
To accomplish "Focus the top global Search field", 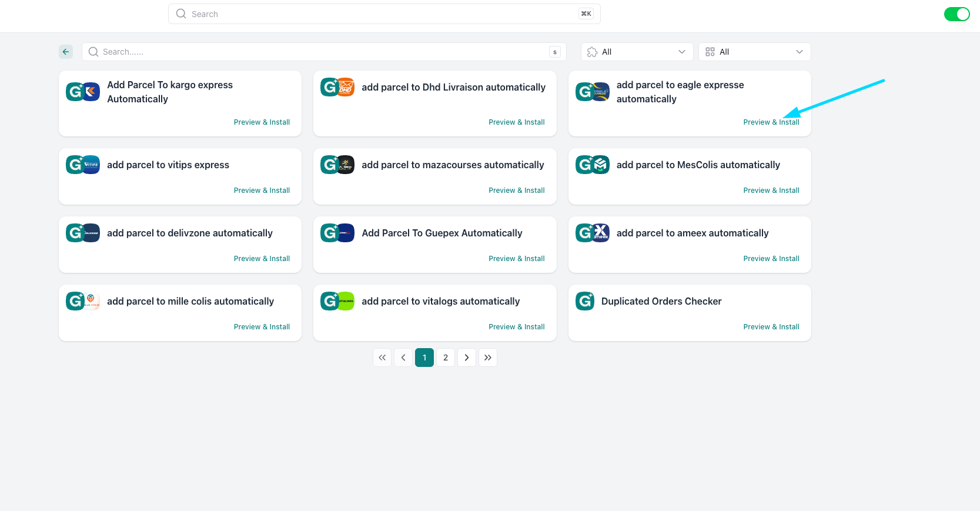I will [x=384, y=14].
